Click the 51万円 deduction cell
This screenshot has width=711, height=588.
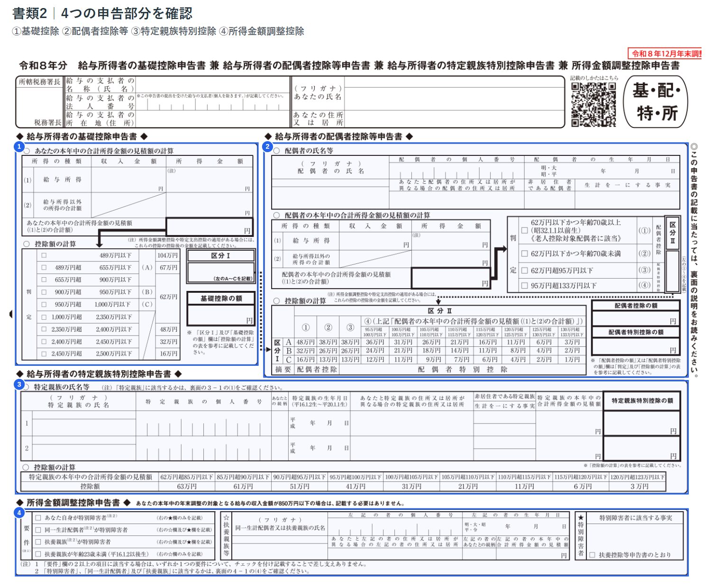(x=300, y=486)
